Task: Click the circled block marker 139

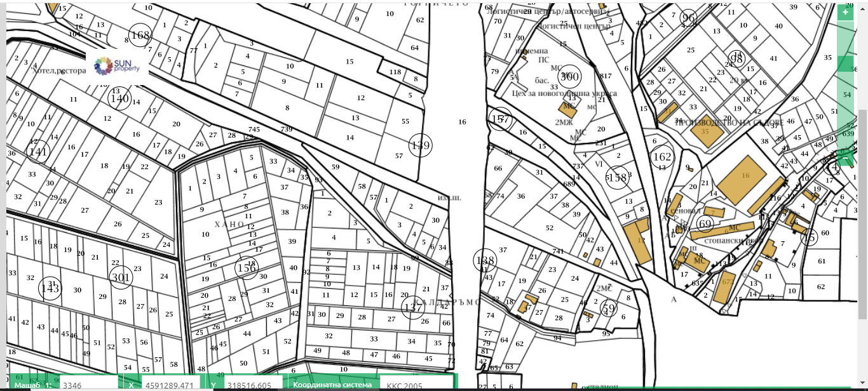Action: click(420, 146)
